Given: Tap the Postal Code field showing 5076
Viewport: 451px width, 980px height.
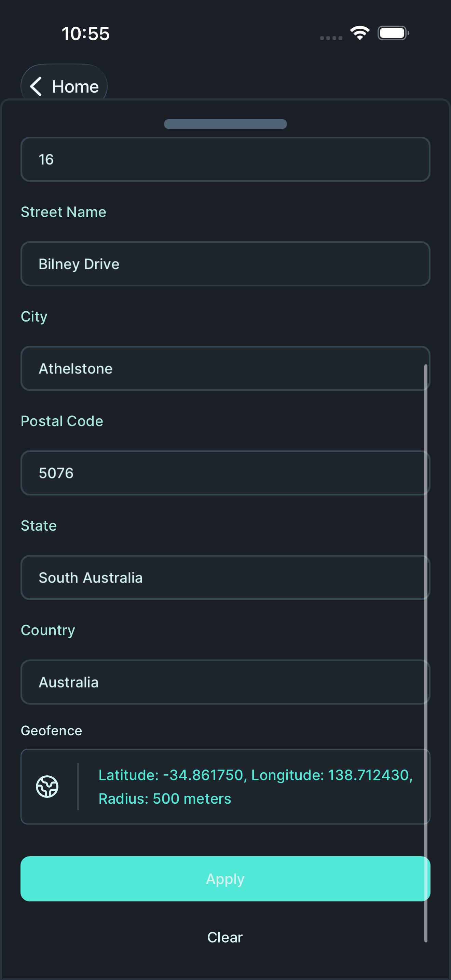Looking at the screenshot, I should pos(225,473).
